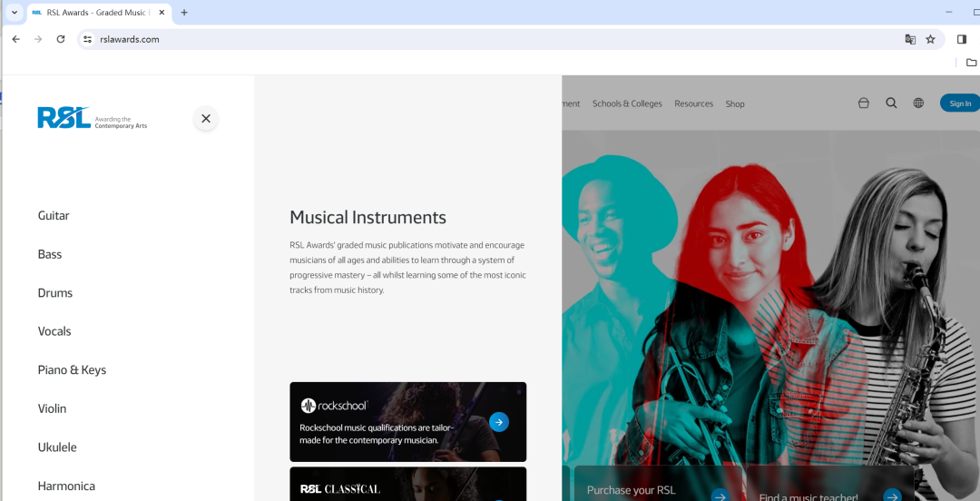Minimize the browser window
Screen dimensions: 980x501
tap(949, 13)
